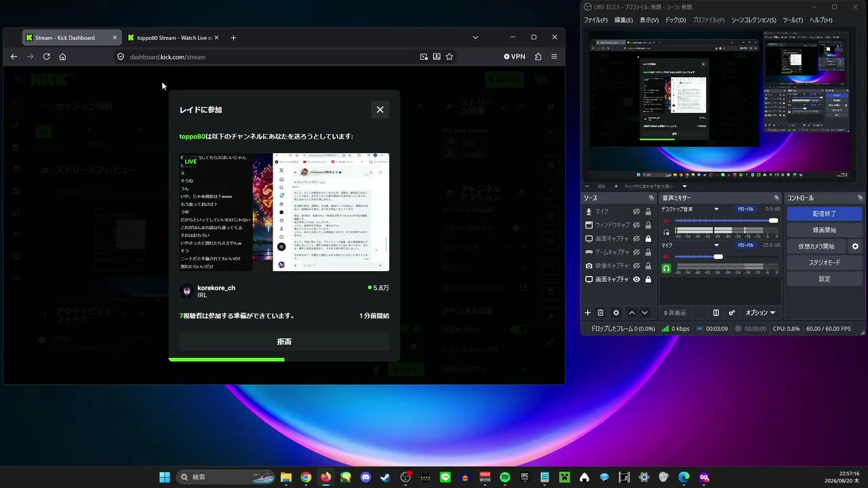Stop streaming with the 配信終了 button

click(x=825, y=213)
